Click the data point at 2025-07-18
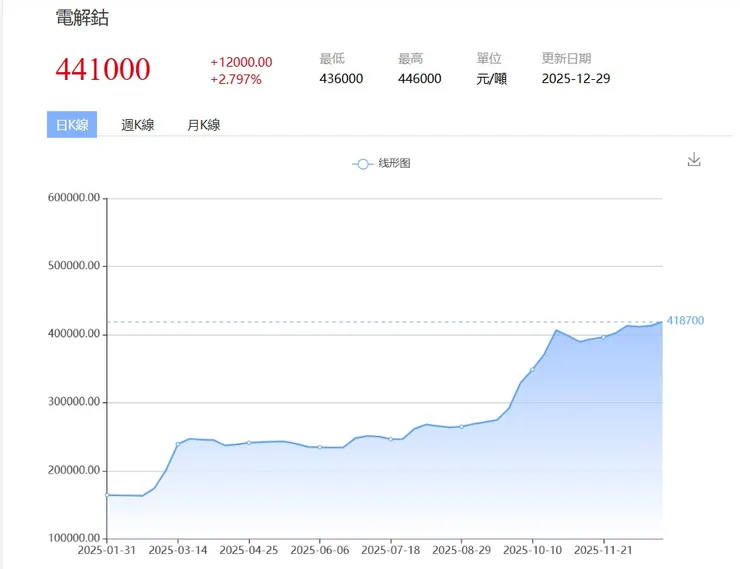This screenshot has width=740, height=569. (390, 439)
